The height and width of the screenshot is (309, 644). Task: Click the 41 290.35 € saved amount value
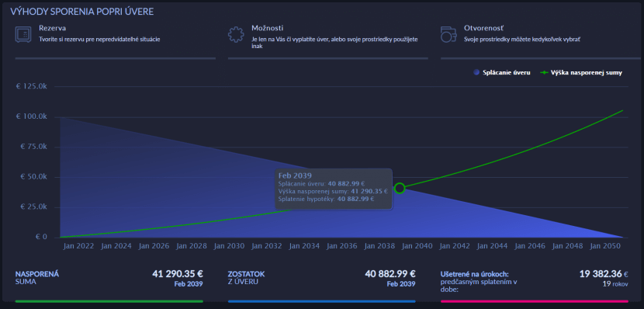coord(178,273)
